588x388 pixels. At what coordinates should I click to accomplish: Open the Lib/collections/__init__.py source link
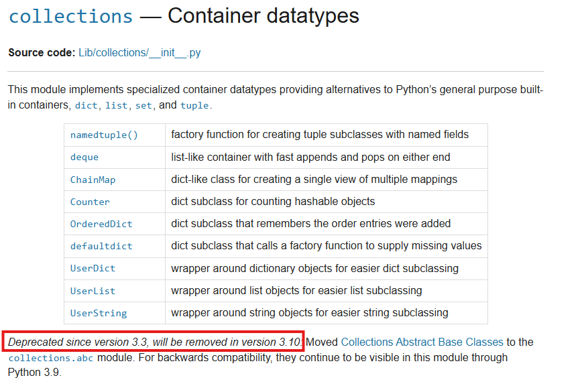139,53
